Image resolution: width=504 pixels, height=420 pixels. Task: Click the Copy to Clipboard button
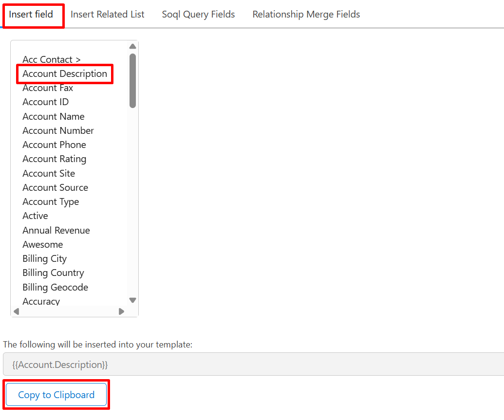click(56, 395)
